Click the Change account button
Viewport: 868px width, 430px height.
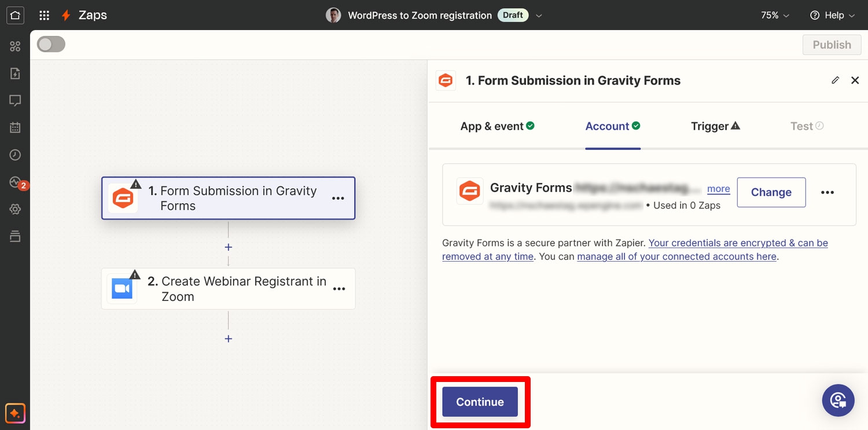coord(771,192)
